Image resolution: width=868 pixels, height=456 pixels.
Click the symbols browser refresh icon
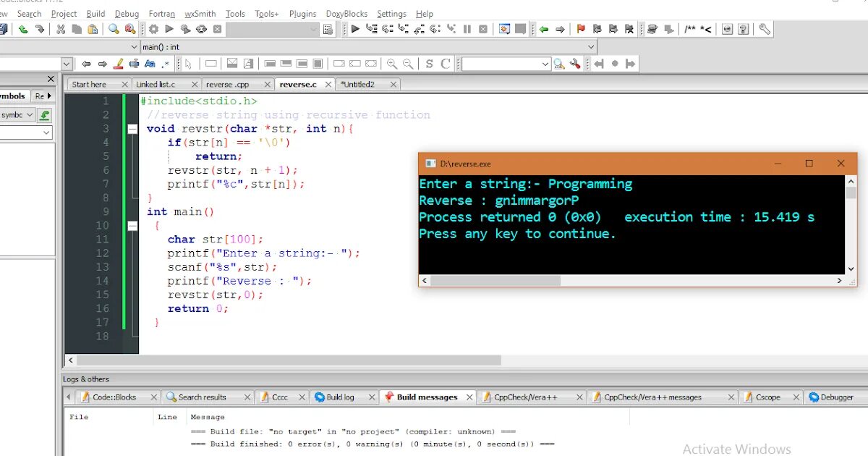(45, 115)
